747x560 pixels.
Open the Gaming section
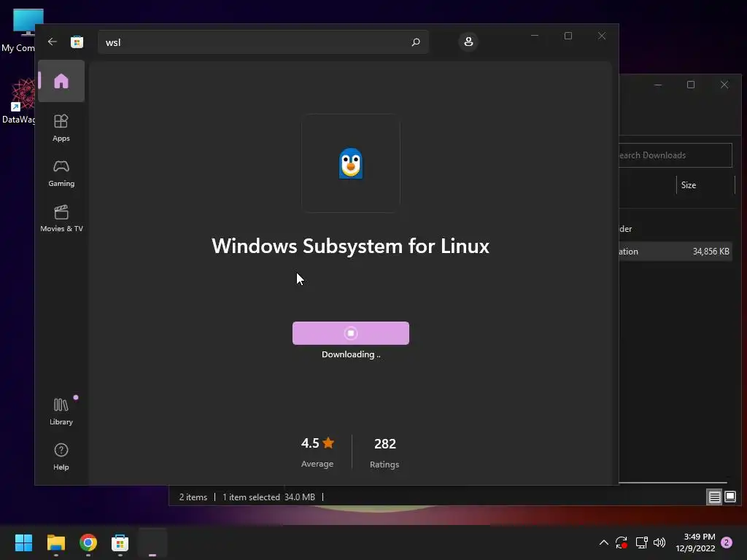pyautogui.click(x=61, y=174)
